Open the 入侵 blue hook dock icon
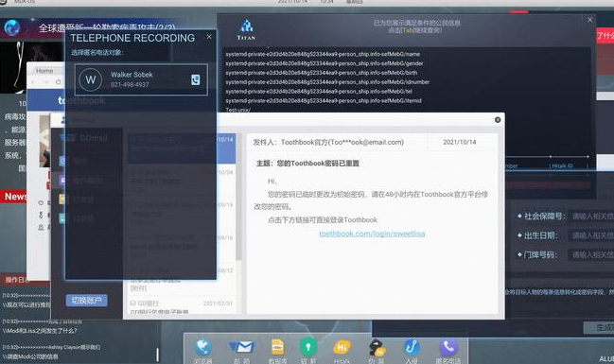Viewport: 614px width, 364px height. point(412,347)
